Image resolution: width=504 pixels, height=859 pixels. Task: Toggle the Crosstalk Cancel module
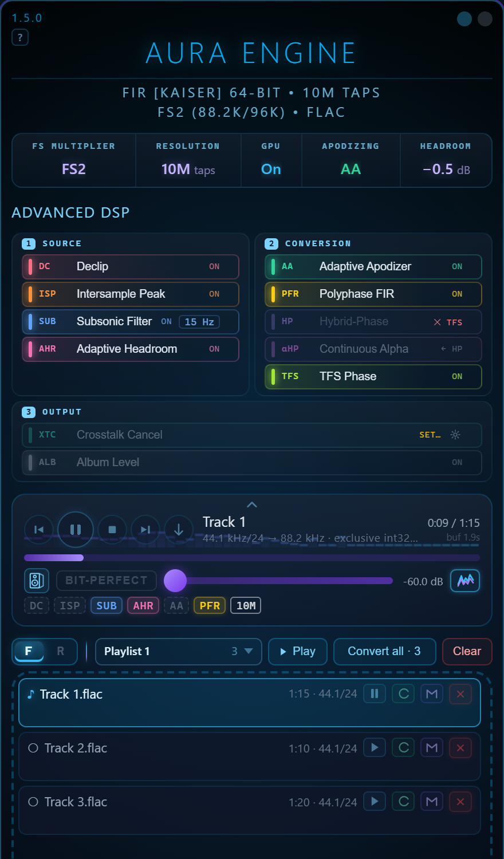tap(252, 435)
